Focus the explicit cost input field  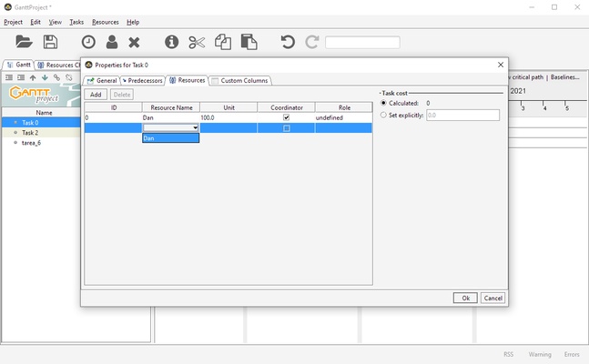click(462, 115)
